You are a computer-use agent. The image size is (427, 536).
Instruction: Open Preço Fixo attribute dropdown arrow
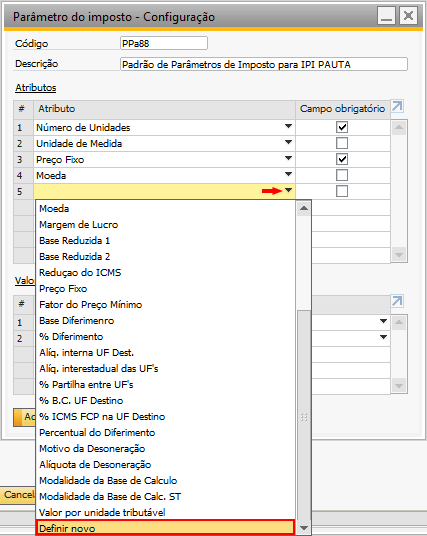pyautogui.click(x=289, y=158)
